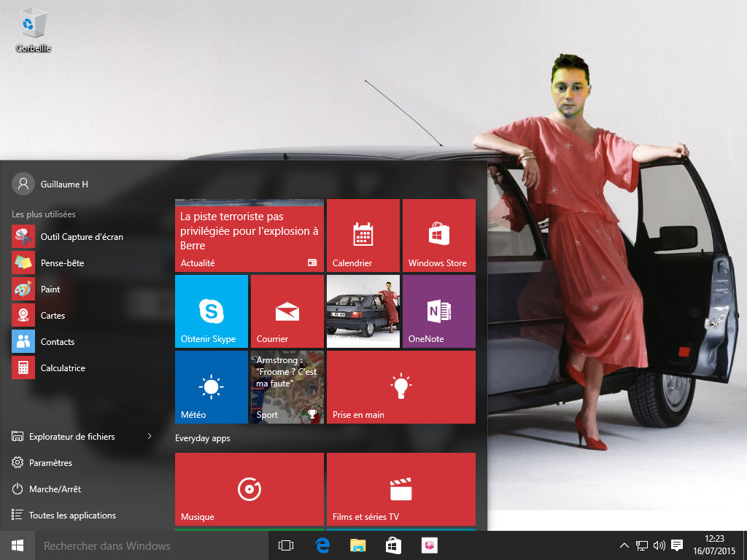Open Task View in taskbar

(286, 545)
